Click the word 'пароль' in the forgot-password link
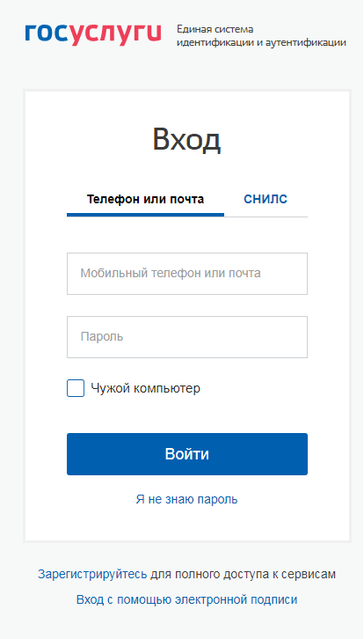 [218, 500]
